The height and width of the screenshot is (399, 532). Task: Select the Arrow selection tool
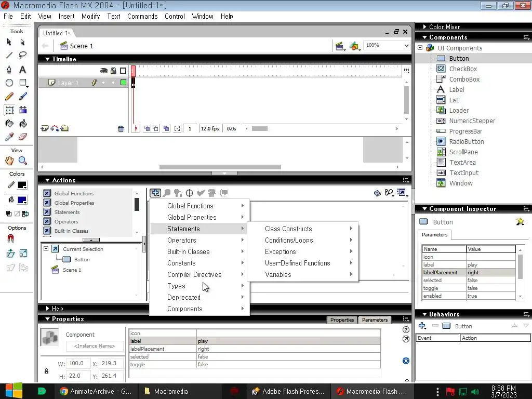point(9,42)
